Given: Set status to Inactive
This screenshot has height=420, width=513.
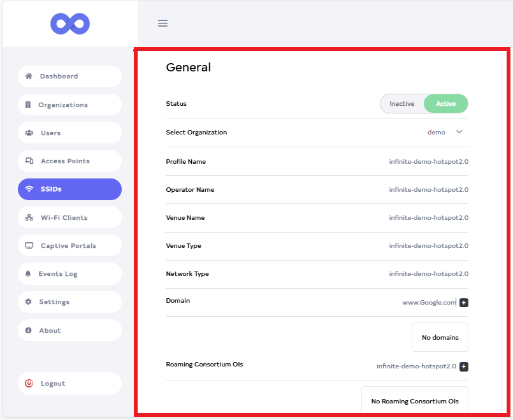Looking at the screenshot, I should pos(402,104).
